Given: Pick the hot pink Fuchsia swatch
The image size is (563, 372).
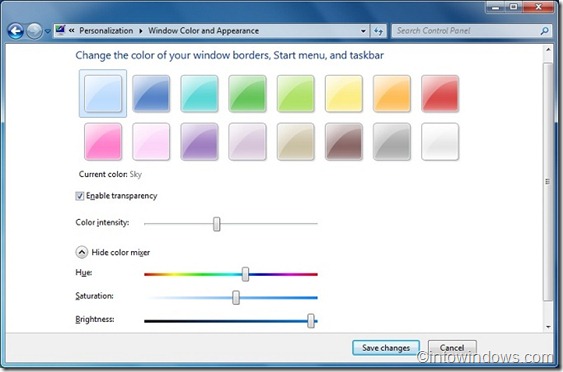Looking at the screenshot, I should (103, 141).
